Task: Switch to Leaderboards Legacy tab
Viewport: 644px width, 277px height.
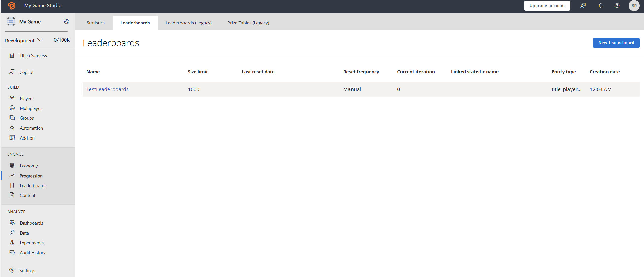Action: coord(189,23)
